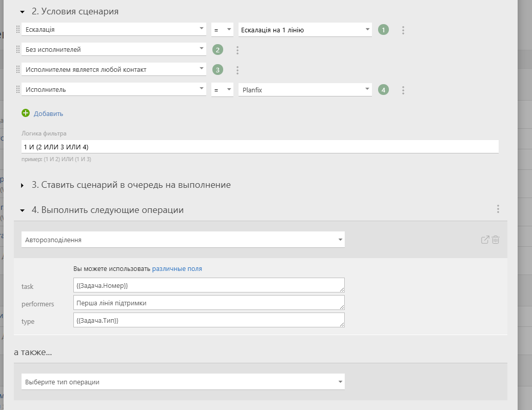Click condition number badge 2
The image size is (532, 410).
pyautogui.click(x=218, y=50)
